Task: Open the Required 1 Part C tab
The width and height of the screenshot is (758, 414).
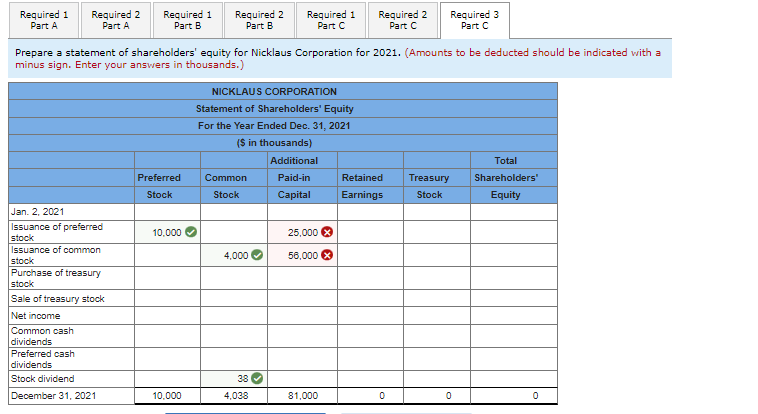Action: [331, 20]
